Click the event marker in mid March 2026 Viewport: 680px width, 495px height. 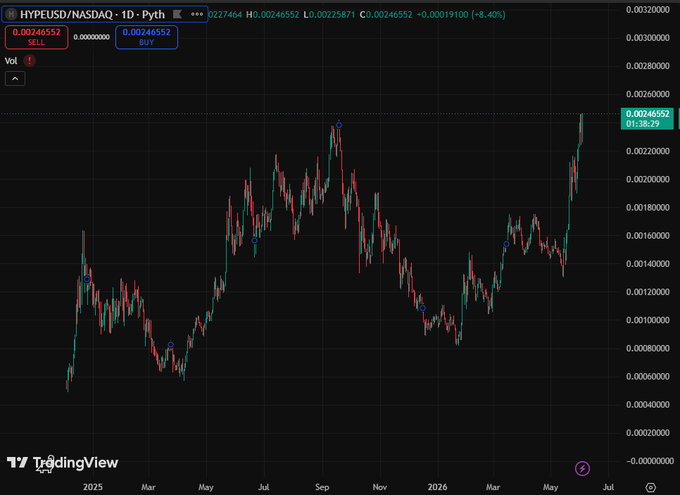pos(506,244)
